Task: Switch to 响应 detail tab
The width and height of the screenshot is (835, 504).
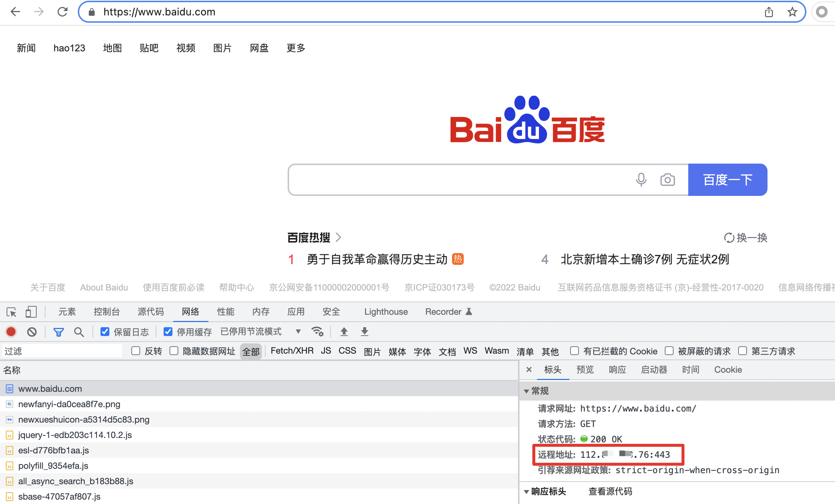Action: (617, 369)
